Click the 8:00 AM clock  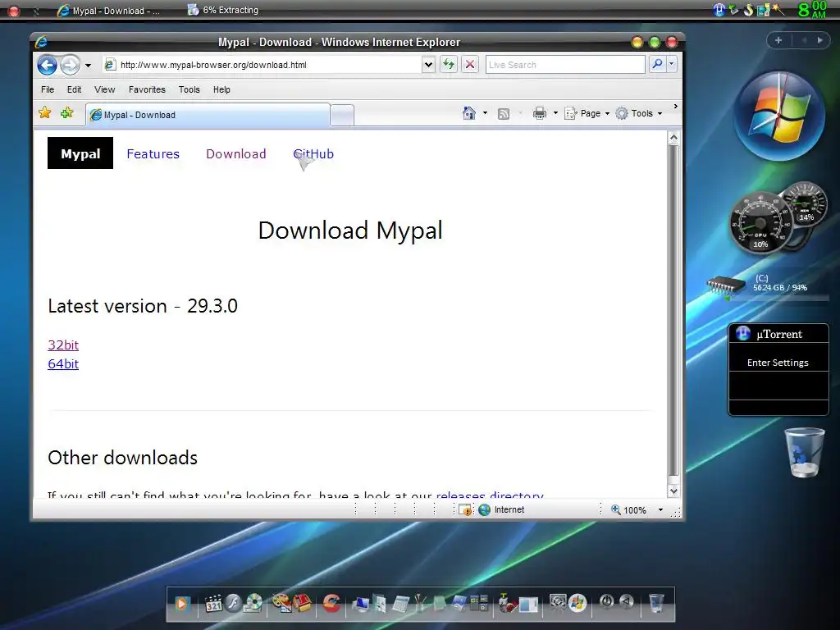tap(813, 10)
